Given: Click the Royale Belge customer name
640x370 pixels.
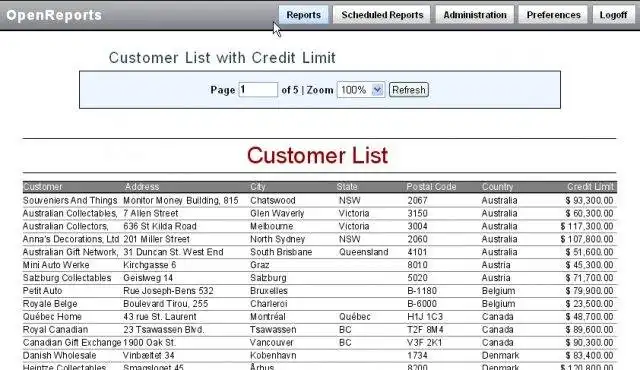Looking at the screenshot, I should click(x=50, y=304).
